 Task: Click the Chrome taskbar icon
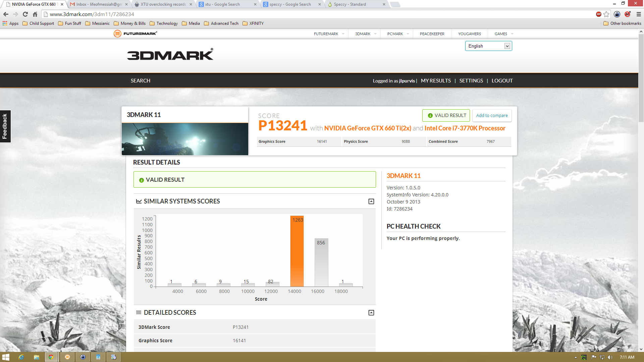[x=51, y=357]
